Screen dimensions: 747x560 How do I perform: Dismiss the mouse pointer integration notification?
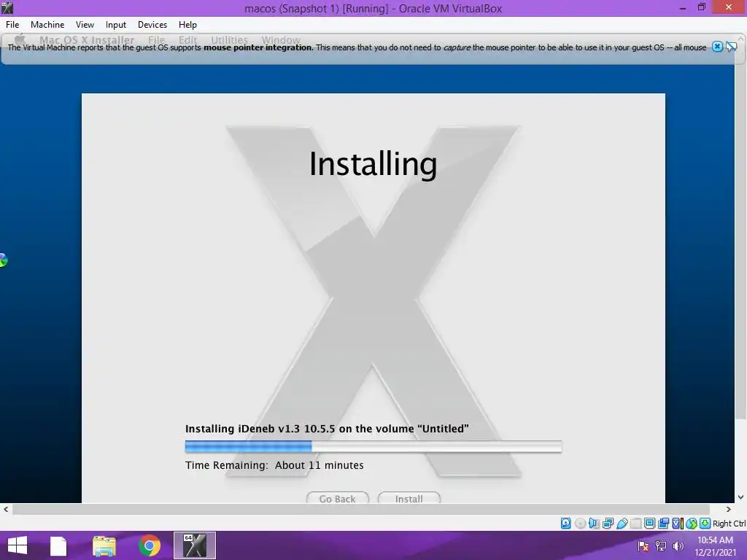pyautogui.click(x=718, y=47)
